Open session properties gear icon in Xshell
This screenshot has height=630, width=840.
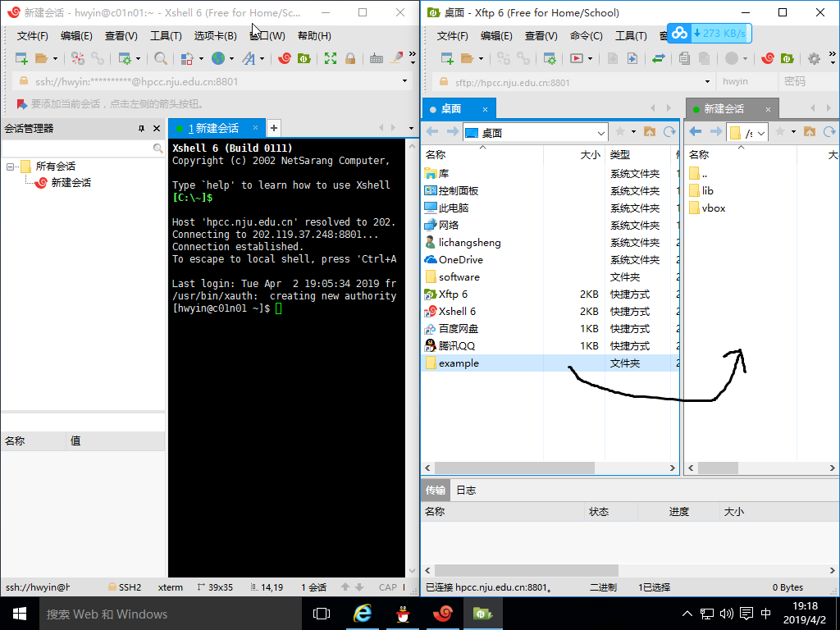click(x=125, y=58)
